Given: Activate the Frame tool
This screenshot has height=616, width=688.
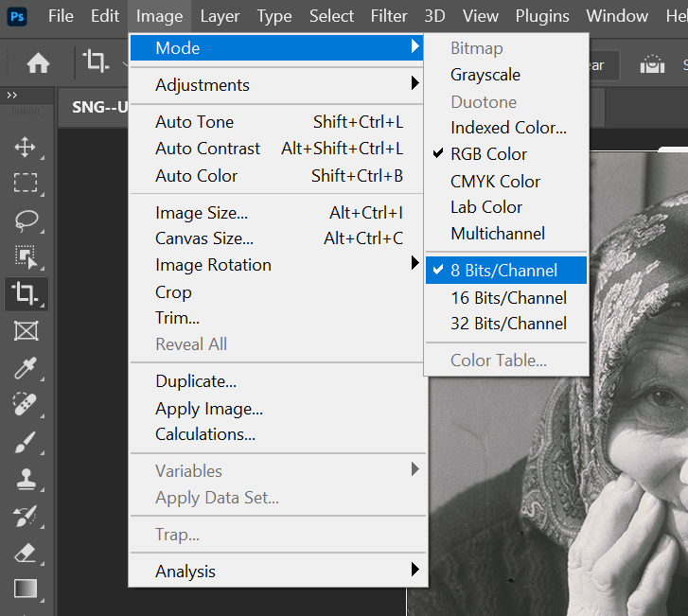Looking at the screenshot, I should pyautogui.click(x=26, y=330).
